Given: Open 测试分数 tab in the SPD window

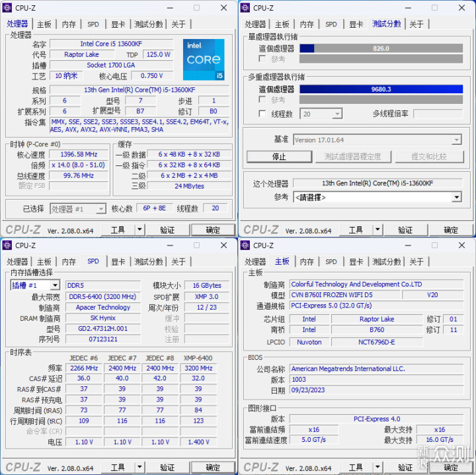Looking at the screenshot, I should (x=149, y=261).
